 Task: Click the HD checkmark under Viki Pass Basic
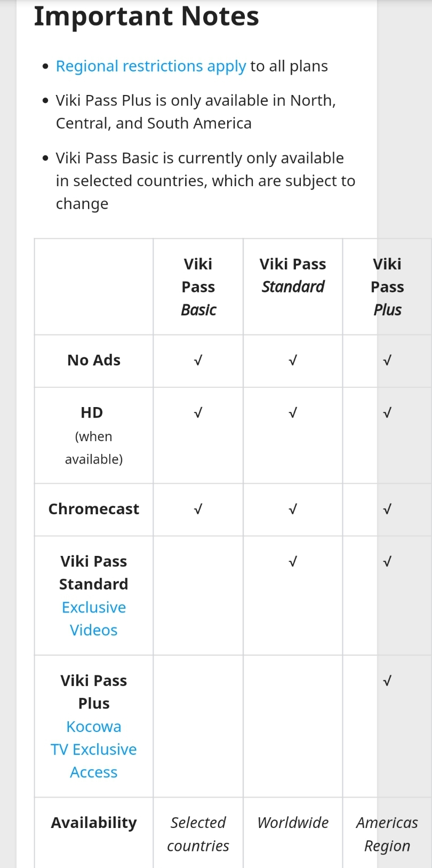tap(198, 413)
